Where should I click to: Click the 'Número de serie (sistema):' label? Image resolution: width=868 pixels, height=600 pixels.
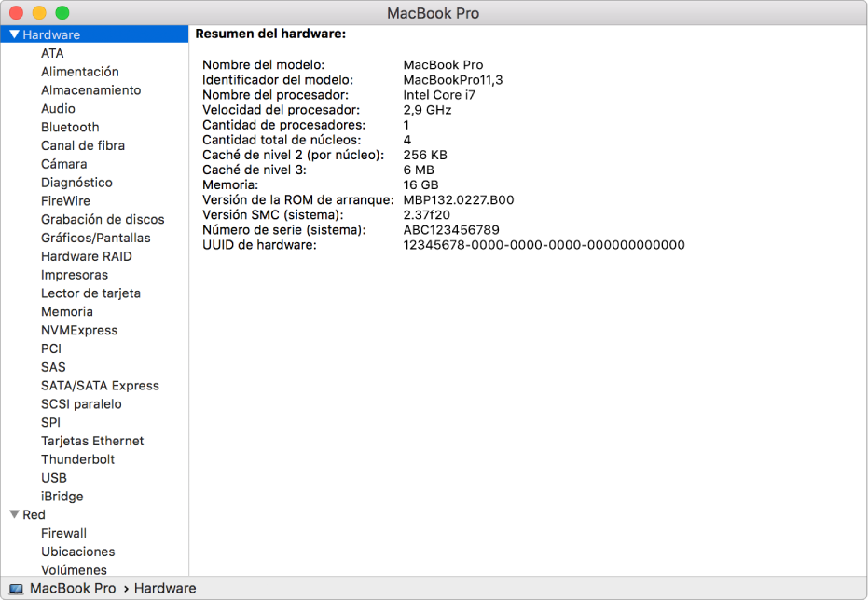click(x=284, y=230)
